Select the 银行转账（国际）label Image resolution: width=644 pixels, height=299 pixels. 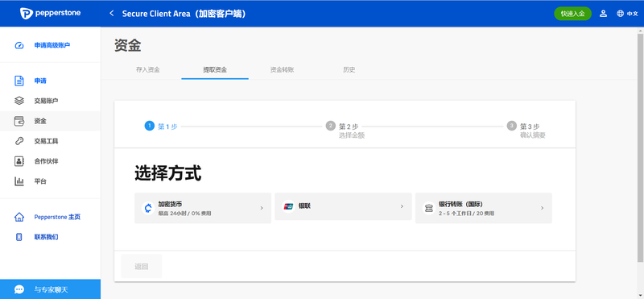click(x=460, y=204)
